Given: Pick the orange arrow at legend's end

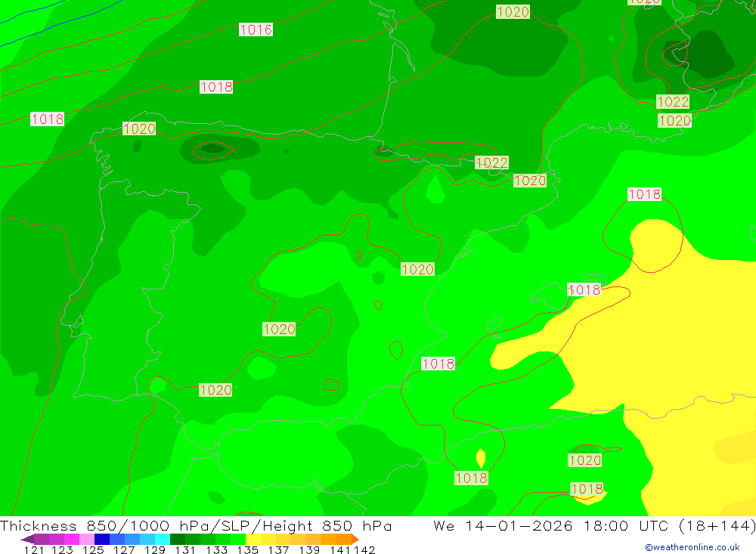Looking at the screenshot, I should click(355, 539).
